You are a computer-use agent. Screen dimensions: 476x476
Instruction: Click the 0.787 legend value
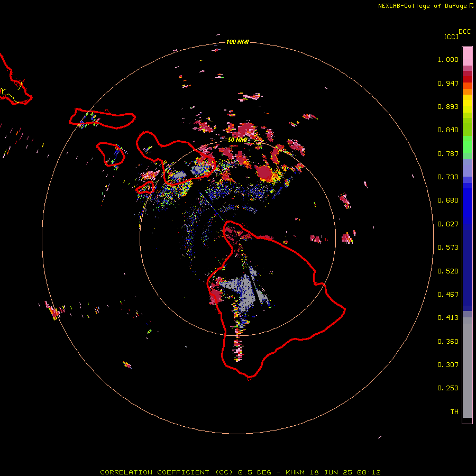[448, 153]
